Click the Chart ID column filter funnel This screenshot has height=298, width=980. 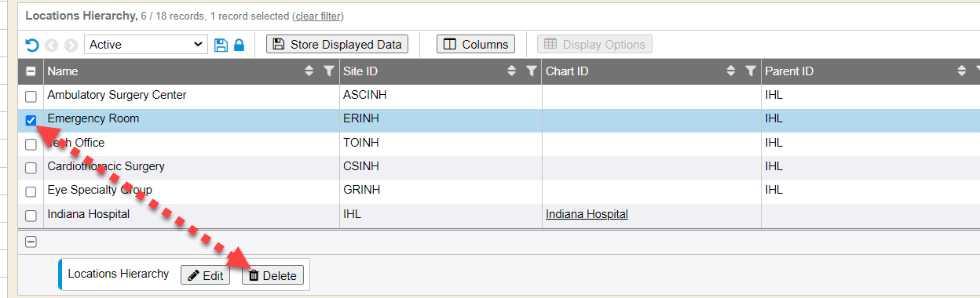click(751, 71)
